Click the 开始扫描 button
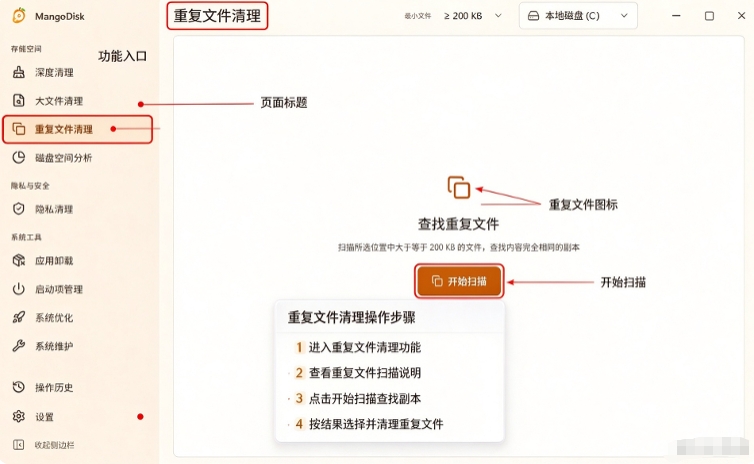 (x=459, y=281)
